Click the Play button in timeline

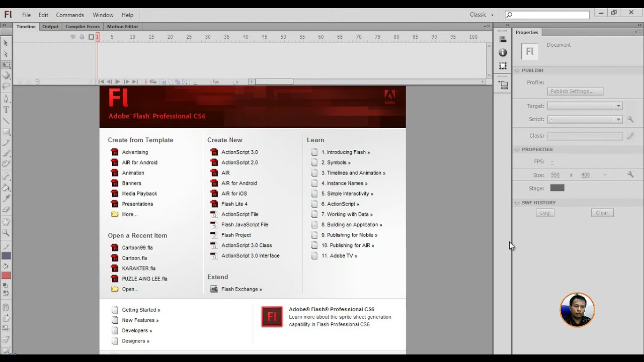[118, 81]
